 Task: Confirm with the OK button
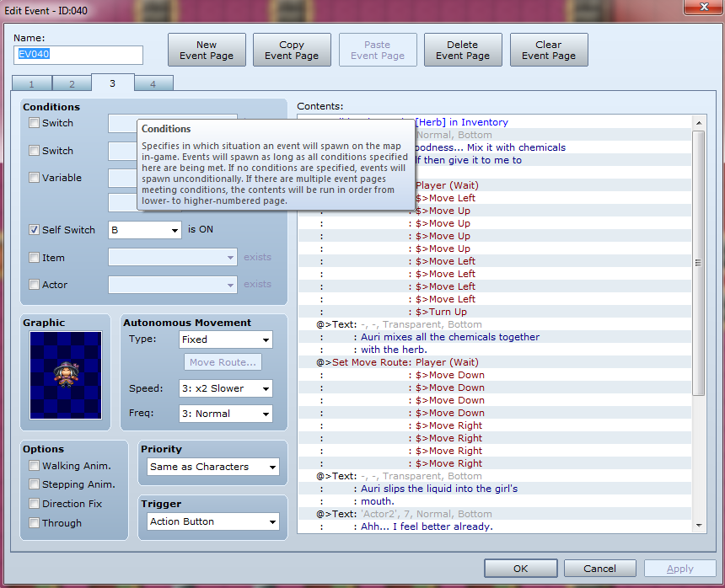[x=521, y=569]
